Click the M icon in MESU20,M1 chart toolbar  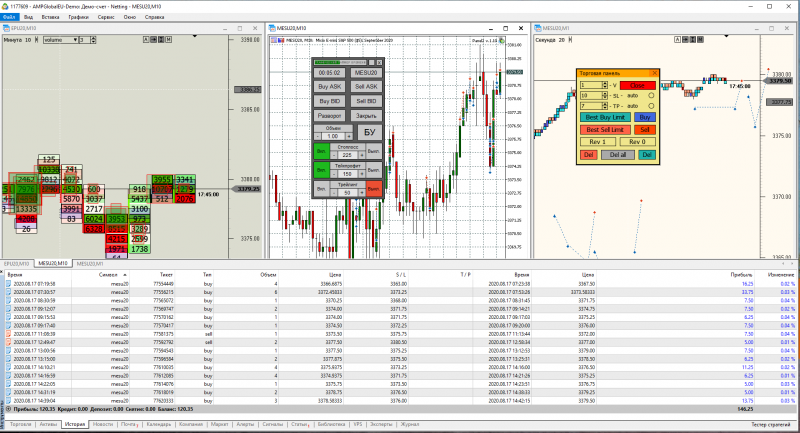(701, 39)
